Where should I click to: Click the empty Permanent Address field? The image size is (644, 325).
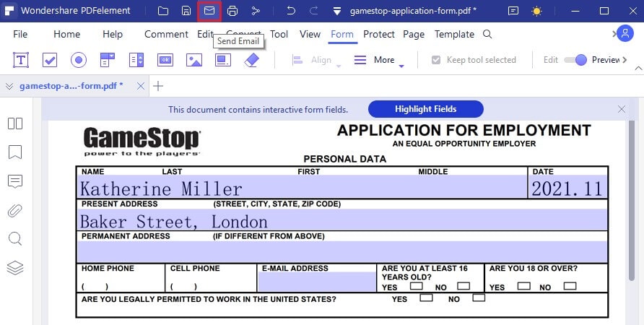pyautogui.click(x=342, y=251)
